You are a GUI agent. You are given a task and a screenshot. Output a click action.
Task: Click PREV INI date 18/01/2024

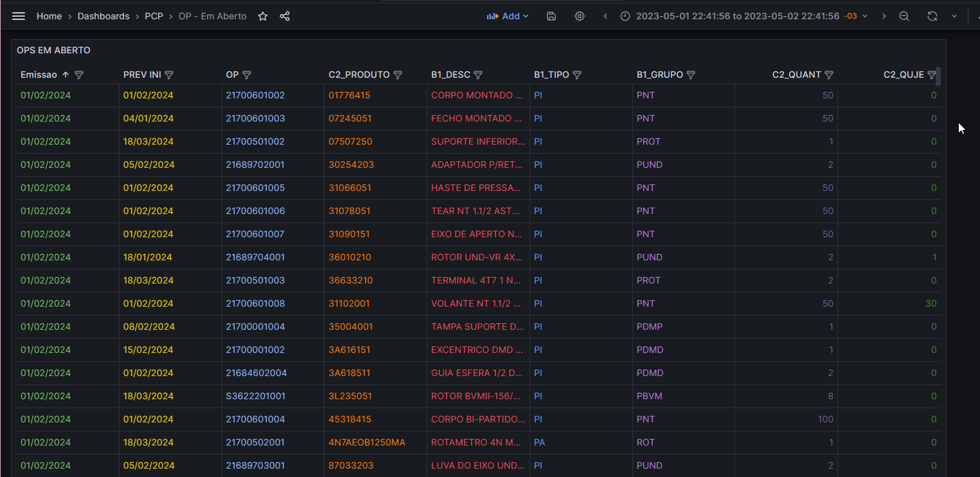click(x=148, y=257)
